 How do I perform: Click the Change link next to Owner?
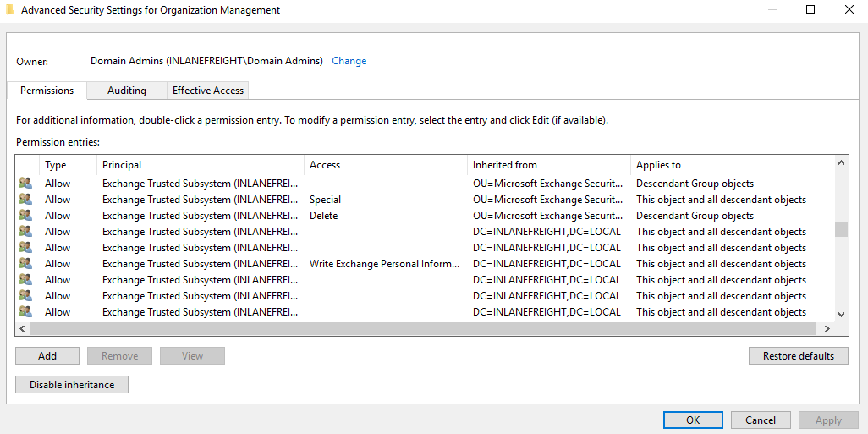[349, 61]
